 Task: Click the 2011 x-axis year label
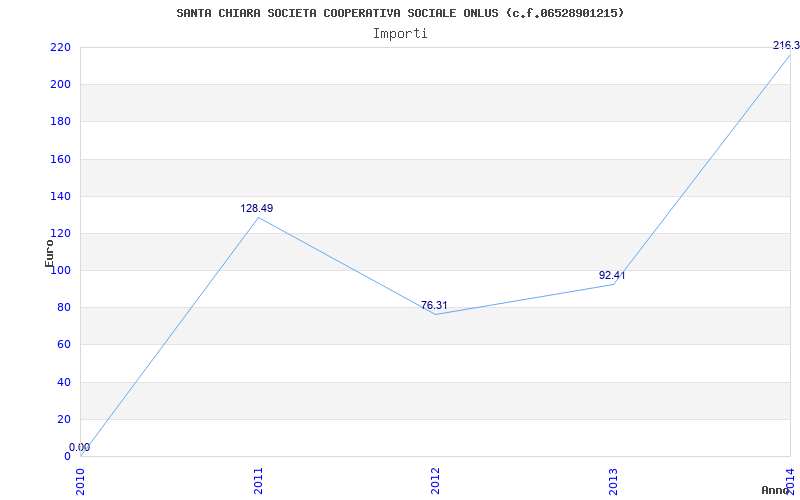(258, 481)
